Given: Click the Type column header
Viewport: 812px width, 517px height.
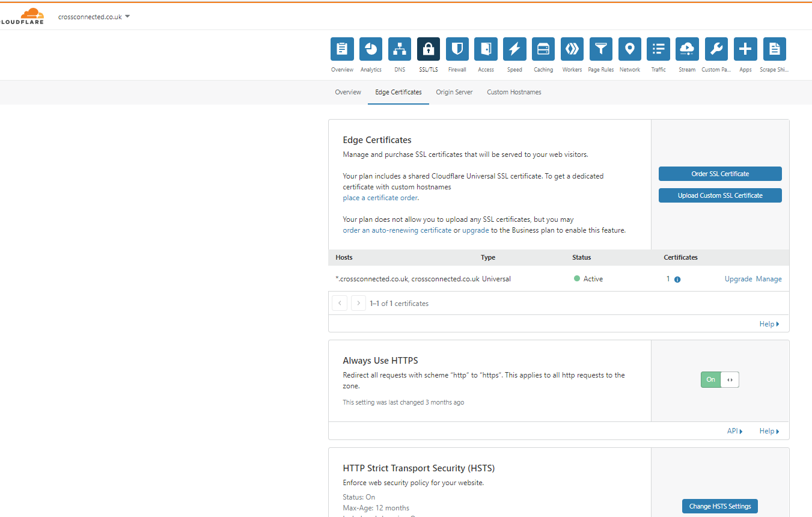Looking at the screenshot, I should [x=488, y=257].
